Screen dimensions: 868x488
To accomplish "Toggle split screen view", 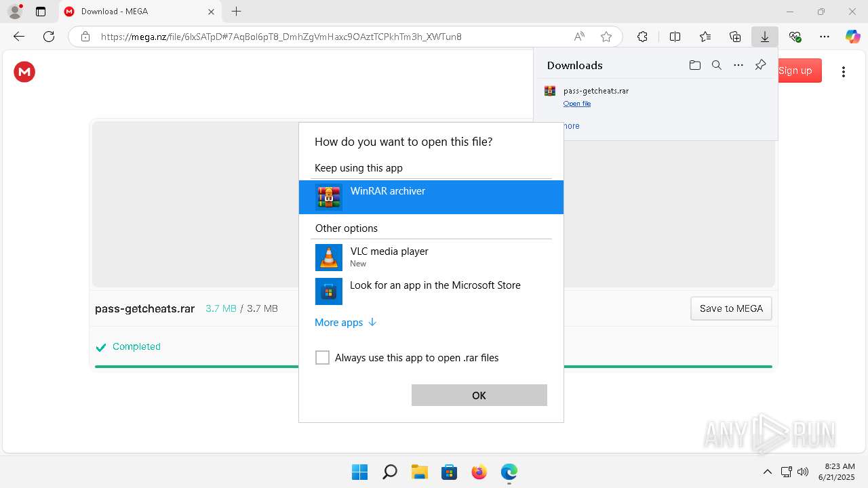I will pos(675,37).
